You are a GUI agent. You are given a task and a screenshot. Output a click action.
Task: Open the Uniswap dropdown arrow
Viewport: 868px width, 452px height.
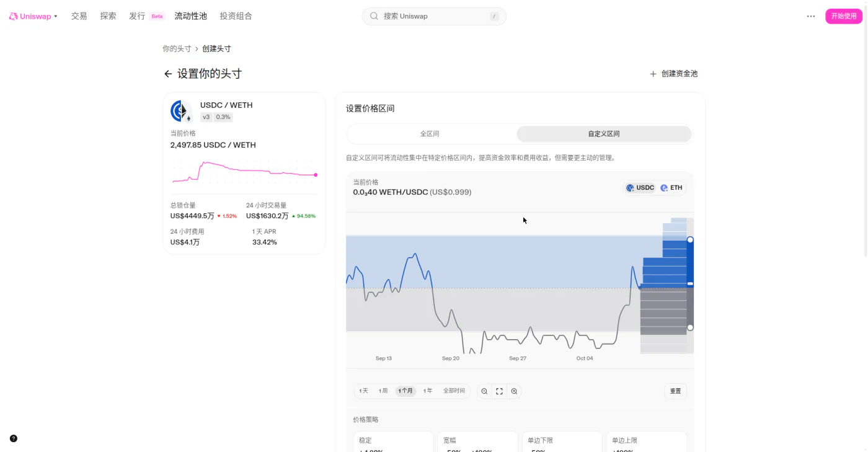56,16
